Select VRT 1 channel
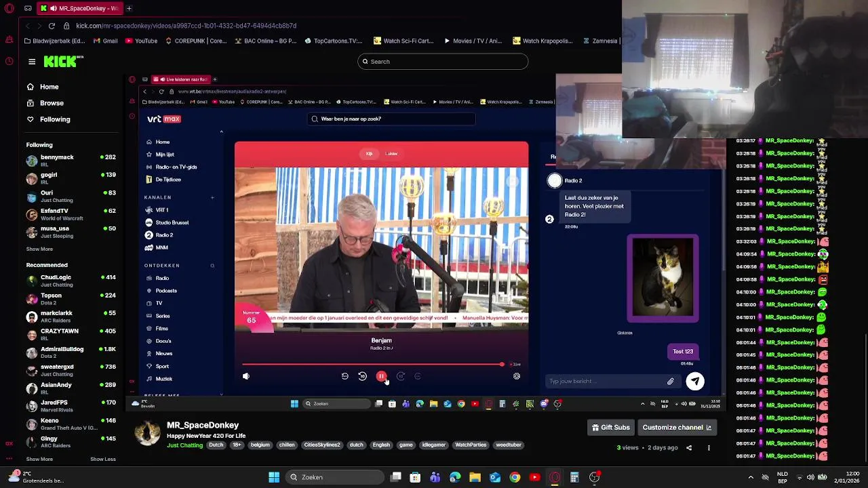868x488 pixels. (161, 210)
